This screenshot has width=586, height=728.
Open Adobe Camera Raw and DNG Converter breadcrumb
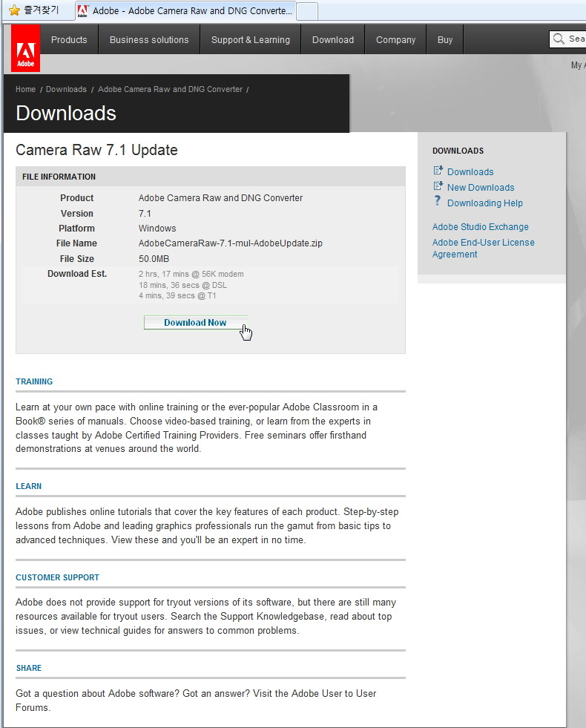(171, 89)
